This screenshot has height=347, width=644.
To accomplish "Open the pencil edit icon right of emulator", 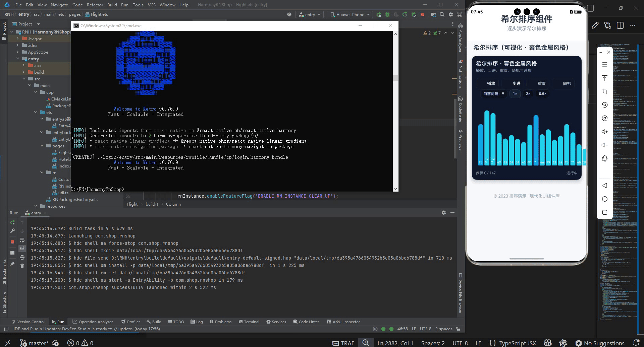I will click(595, 25).
